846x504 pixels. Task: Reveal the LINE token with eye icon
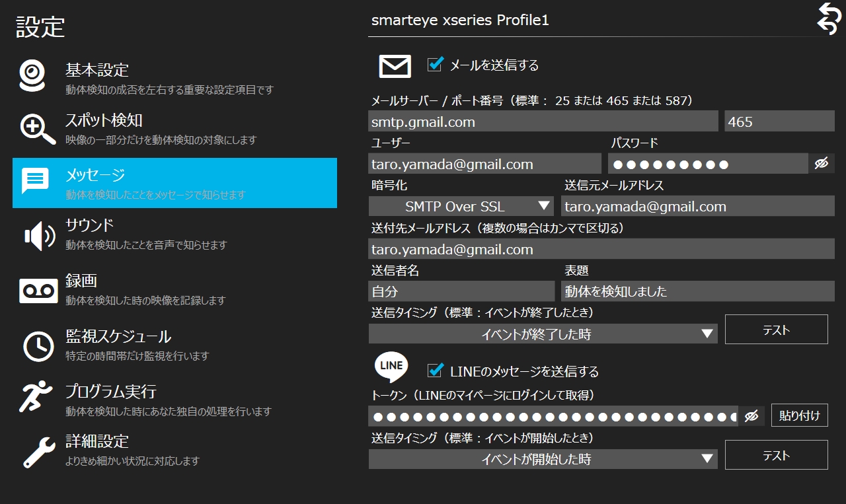(x=751, y=416)
